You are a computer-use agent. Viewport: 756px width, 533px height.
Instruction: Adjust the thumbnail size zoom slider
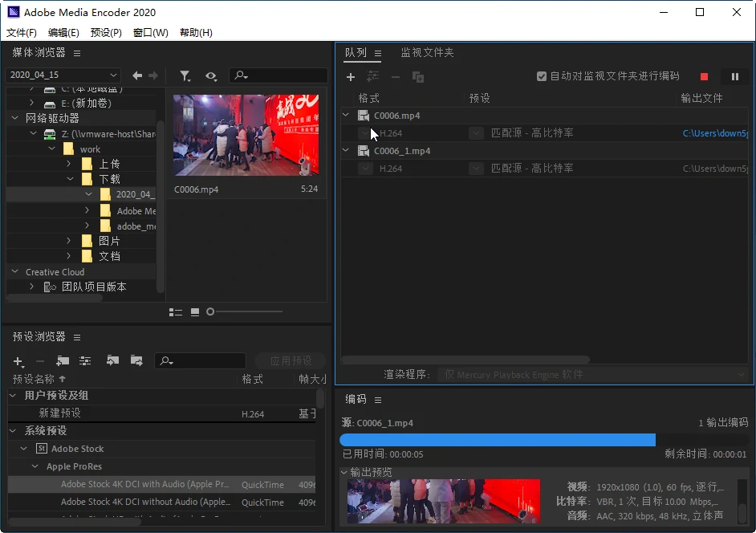tap(211, 311)
